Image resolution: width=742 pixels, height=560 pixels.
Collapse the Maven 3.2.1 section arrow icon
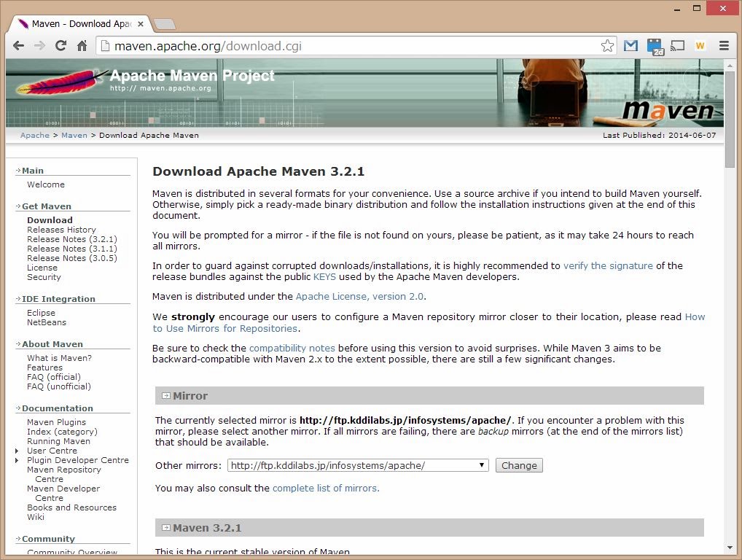[165, 528]
